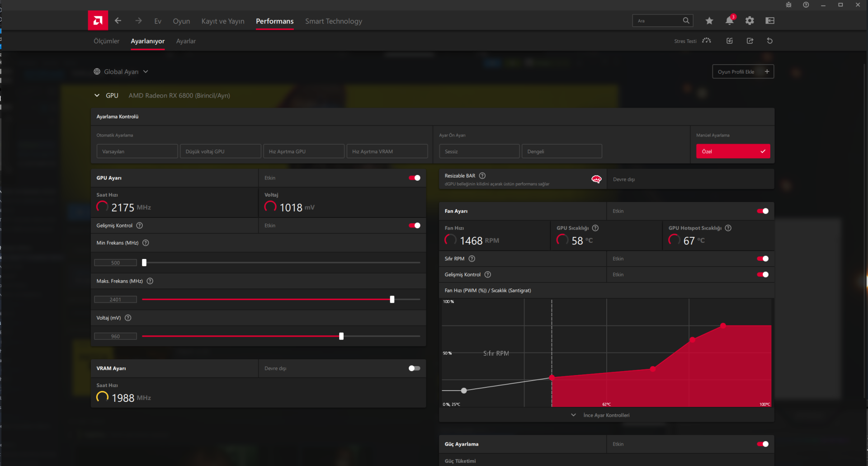This screenshot has height=466, width=868.
Task: Open the settings gear icon
Action: tap(750, 21)
